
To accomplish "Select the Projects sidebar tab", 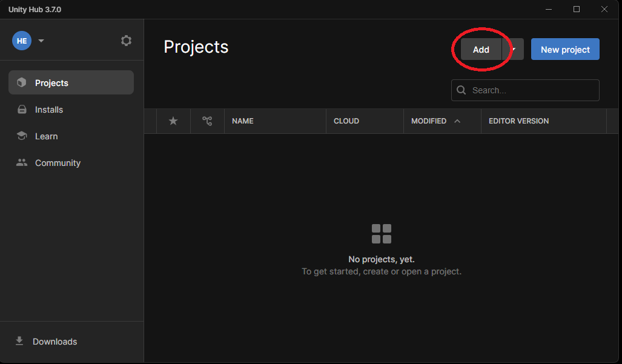I will [71, 82].
